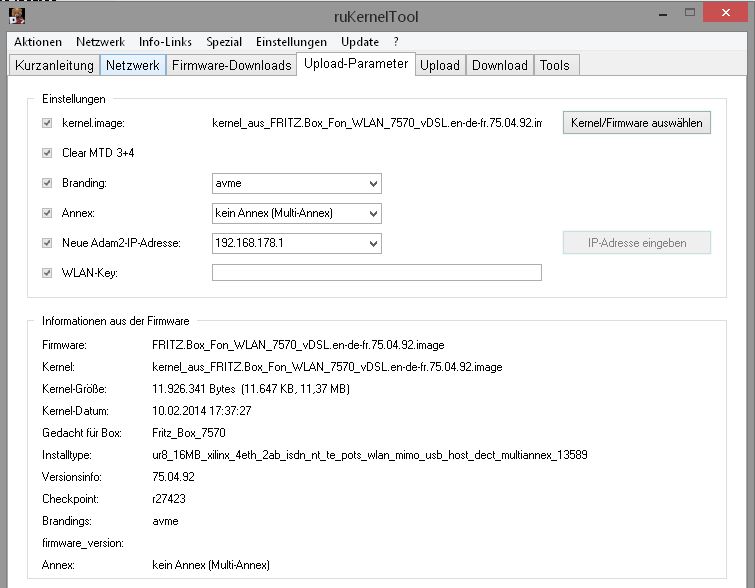Image resolution: width=755 pixels, height=588 pixels.
Task: Open the Einstellungen menu
Action: (x=291, y=42)
